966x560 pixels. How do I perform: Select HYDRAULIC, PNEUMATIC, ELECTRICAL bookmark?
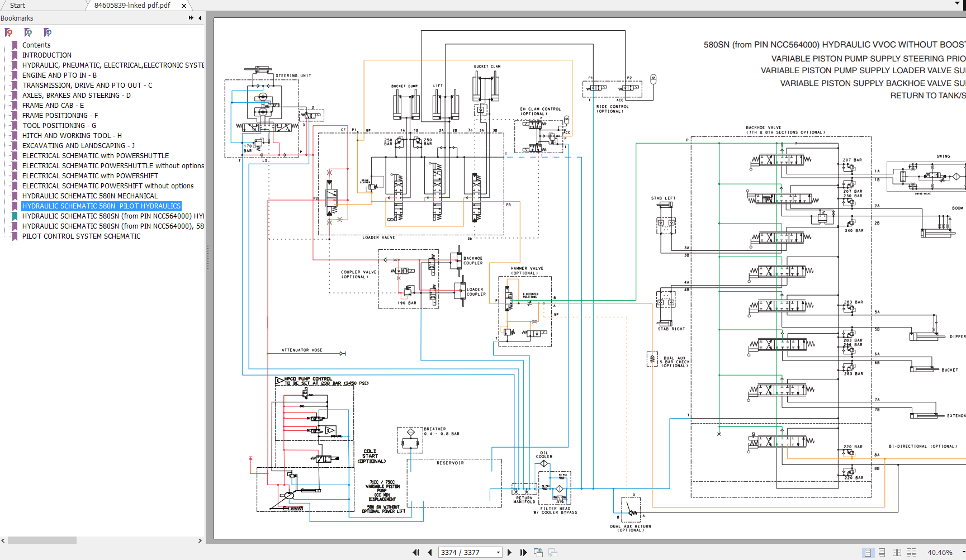click(113, 65)
